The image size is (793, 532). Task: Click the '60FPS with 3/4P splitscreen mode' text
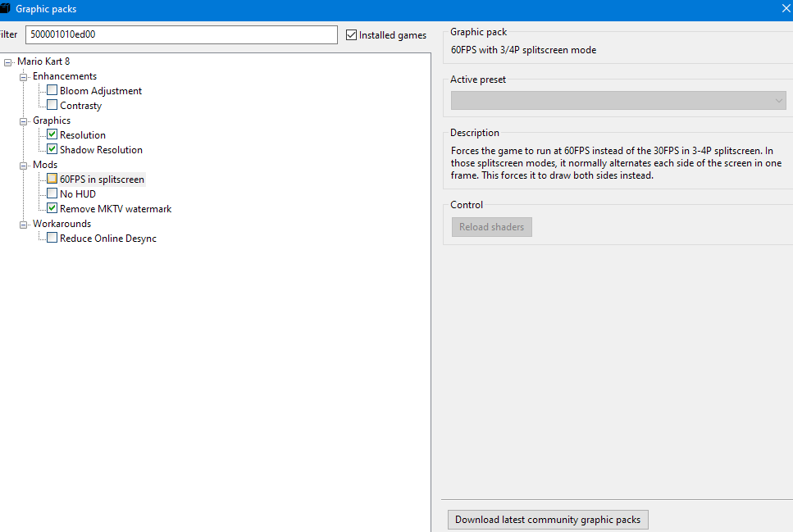(x=523, y=50)
